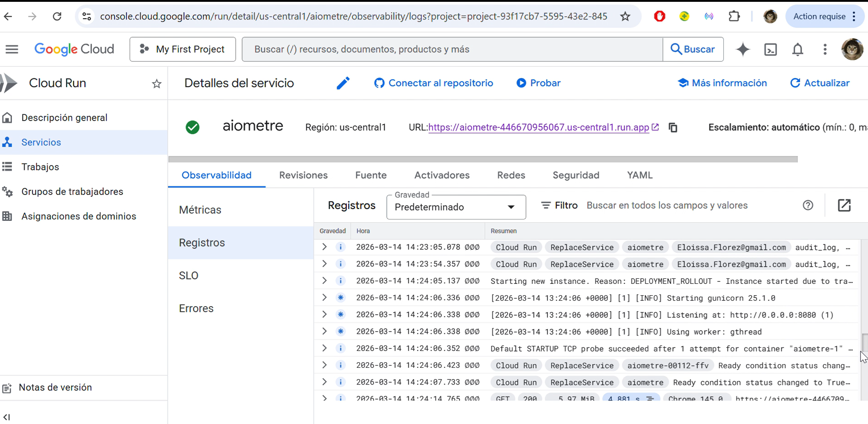Select the Observabilidad tab

coord(217,175)
